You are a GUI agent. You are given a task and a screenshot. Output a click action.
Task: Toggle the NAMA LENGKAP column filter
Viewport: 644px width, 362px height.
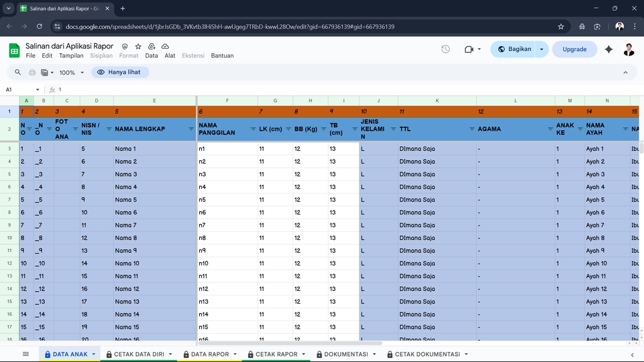[x=191, y=129]
